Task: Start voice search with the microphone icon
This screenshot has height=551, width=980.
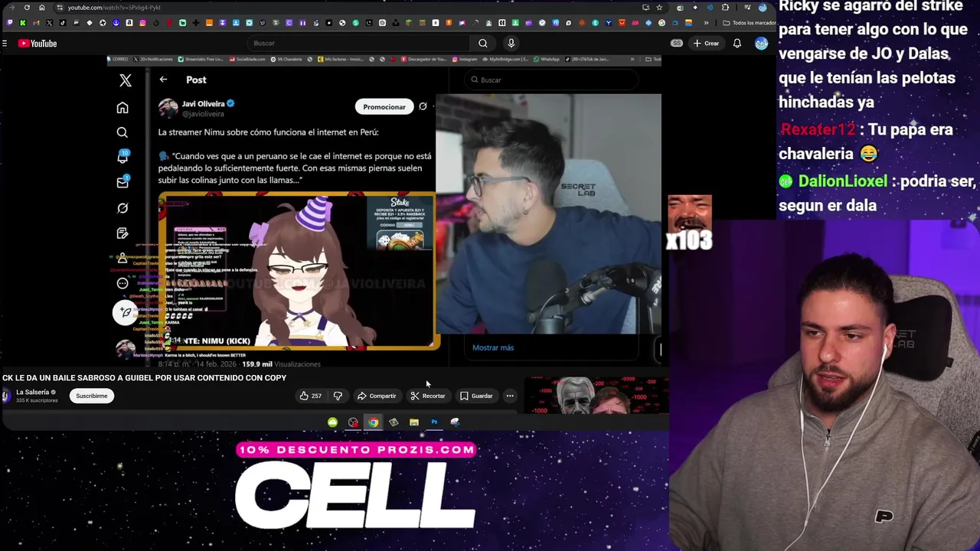Action: tap(511, 44)
